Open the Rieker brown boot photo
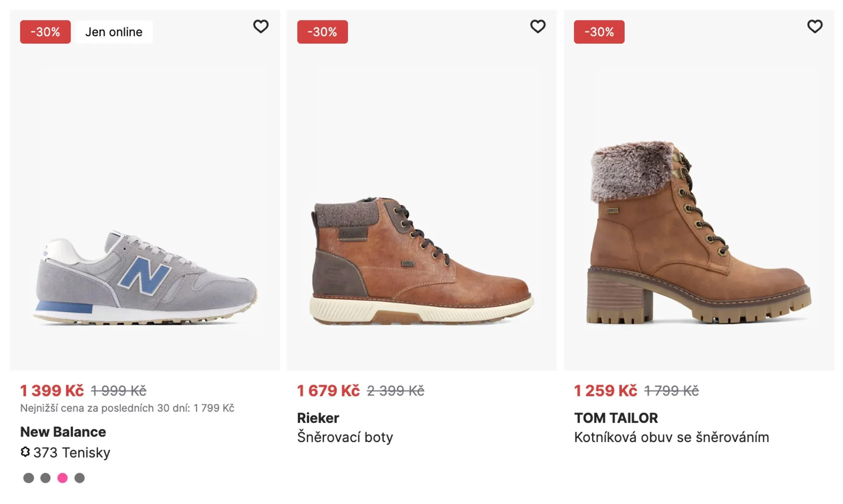The image size is (843, 504). (x=421, y=263)
